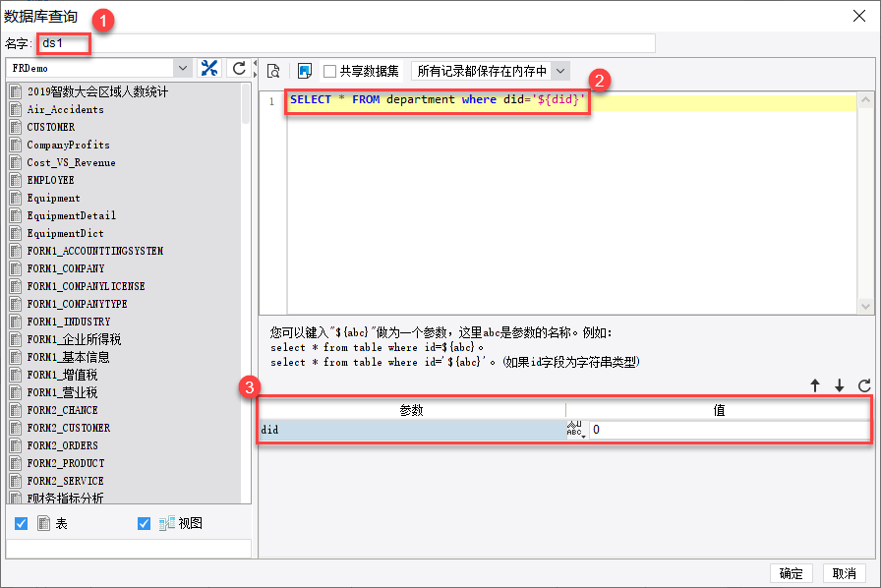
Task: Move the parameter down with the down arrow
Action: (839, 385)
